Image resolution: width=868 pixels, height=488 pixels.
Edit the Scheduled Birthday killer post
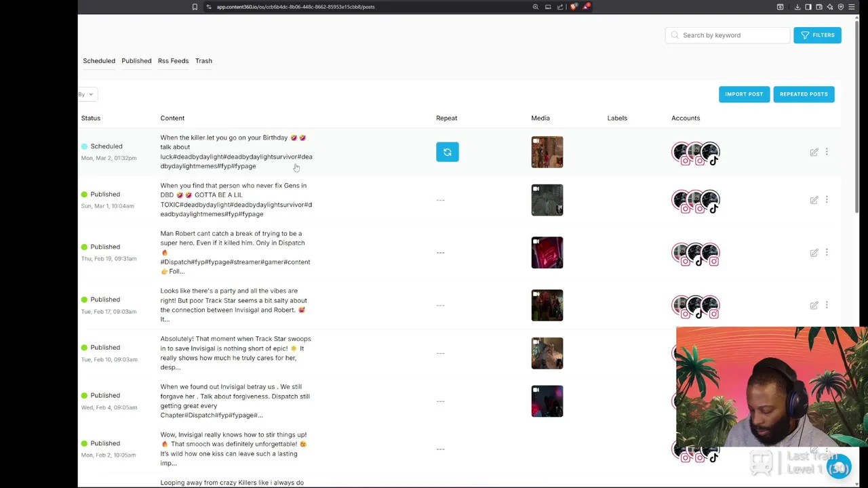point(814,152)
